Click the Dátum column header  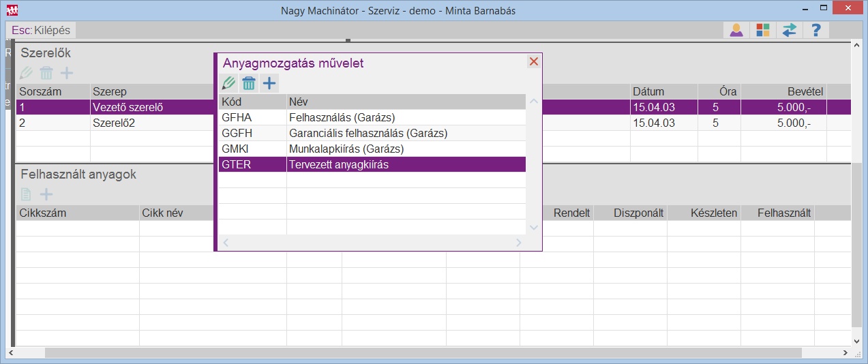[663, 91]
